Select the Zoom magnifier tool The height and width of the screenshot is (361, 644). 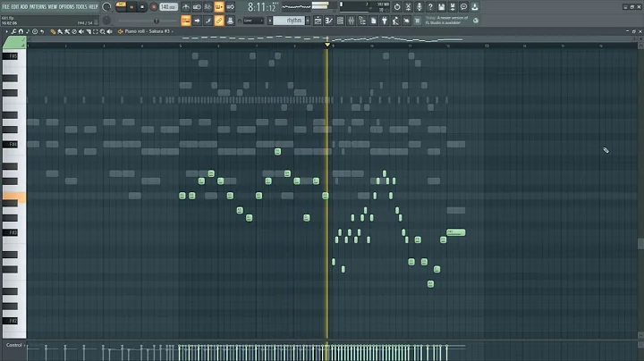coord(102,31)
